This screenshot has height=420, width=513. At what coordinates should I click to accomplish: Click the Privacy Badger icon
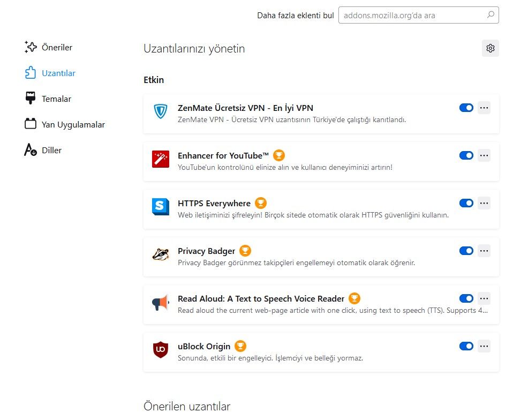pos(161,254)
